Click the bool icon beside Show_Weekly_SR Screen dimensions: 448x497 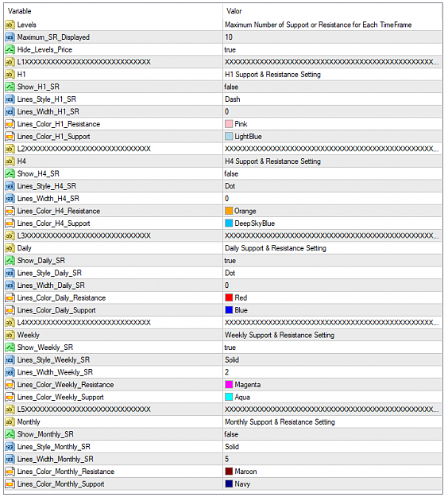click(10, 348)
